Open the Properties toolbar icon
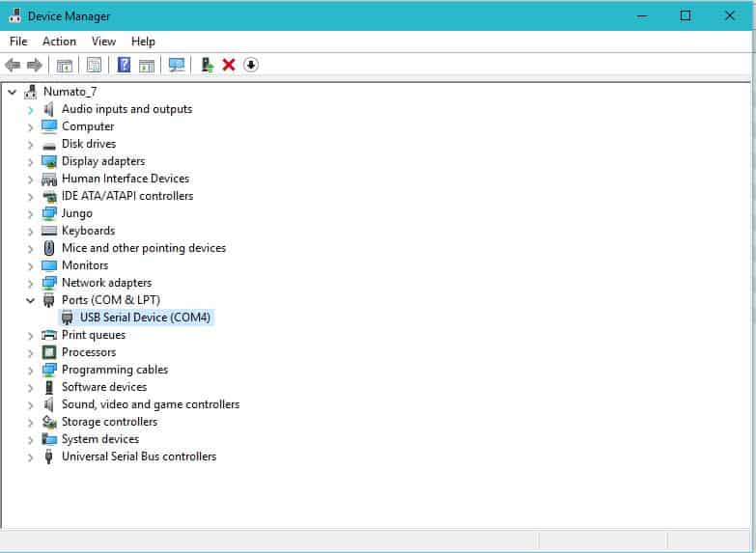Screen dimensions: 756x553 coord(94,65)
